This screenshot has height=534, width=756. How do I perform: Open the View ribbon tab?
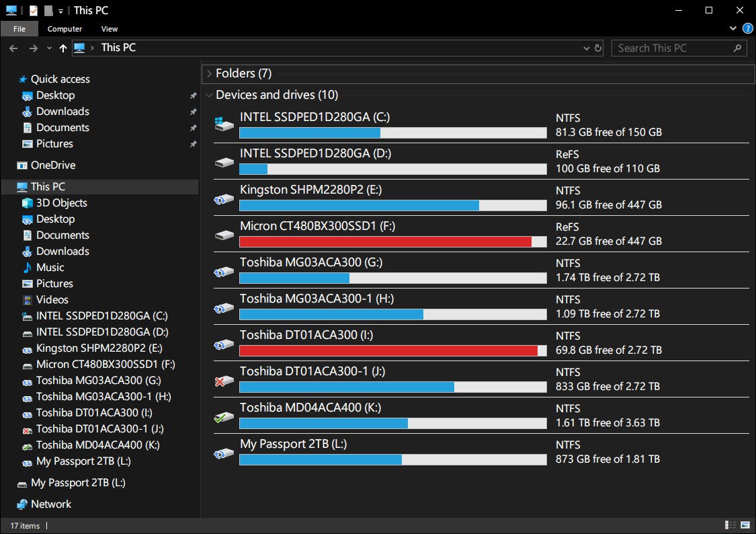(x=110, y=29)
